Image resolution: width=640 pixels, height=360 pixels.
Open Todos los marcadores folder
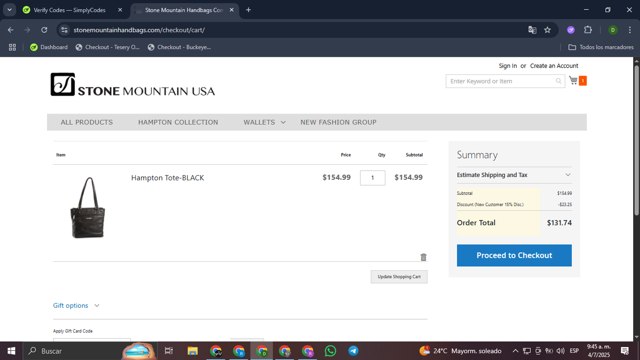click(x=601, y=47)
